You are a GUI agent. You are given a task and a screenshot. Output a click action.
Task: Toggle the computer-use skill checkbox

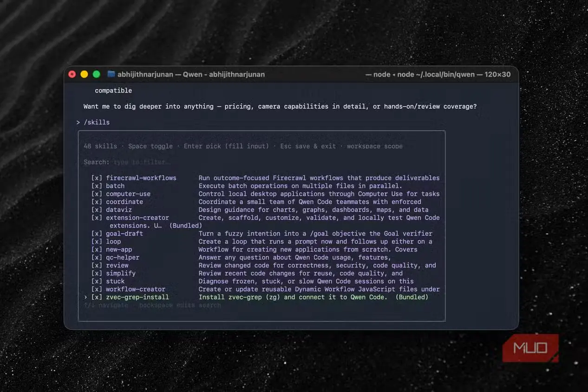click(97, 194)
